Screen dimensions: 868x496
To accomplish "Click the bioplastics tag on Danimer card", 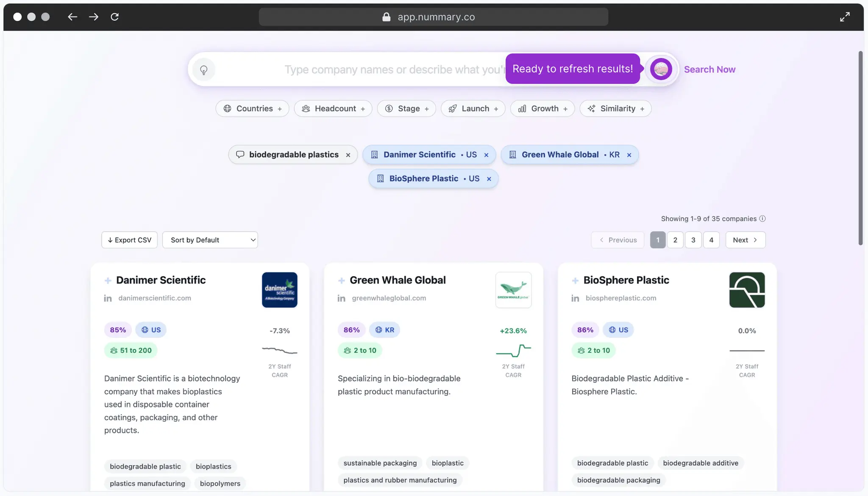I will (x=214, y=466).
